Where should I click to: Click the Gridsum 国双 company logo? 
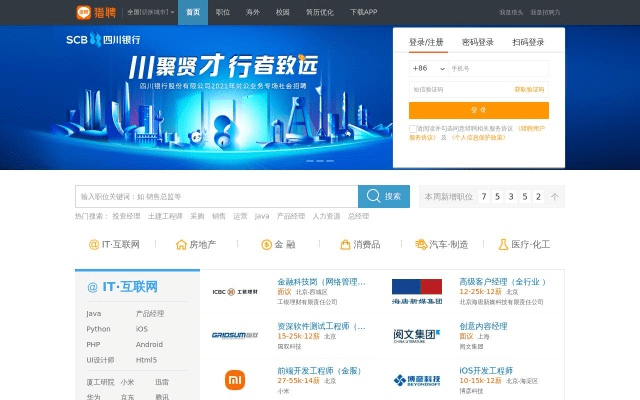(x=235, y=336)
